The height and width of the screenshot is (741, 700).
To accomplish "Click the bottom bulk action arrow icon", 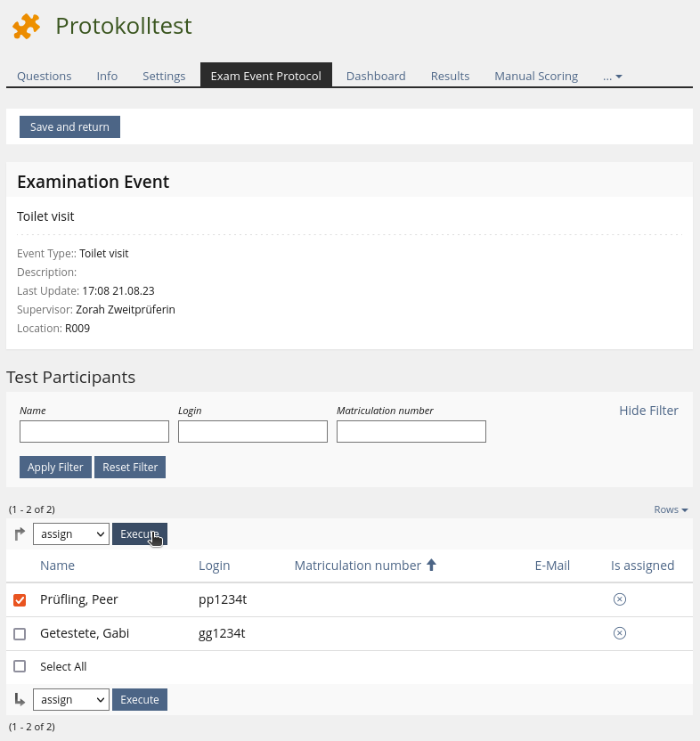I will click(x=20, y=700).
